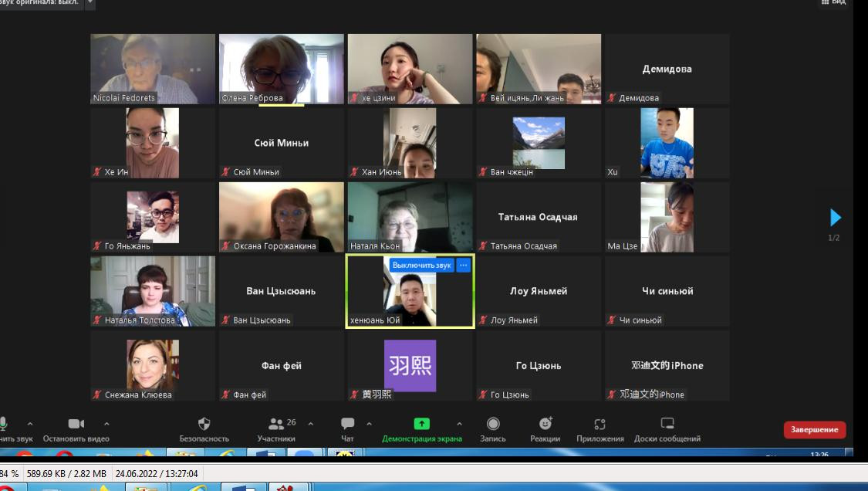Image resolution: width=868 pixels, height=491 pixels.
Task: Toggle the microphone mute icon
Action: 3,424
